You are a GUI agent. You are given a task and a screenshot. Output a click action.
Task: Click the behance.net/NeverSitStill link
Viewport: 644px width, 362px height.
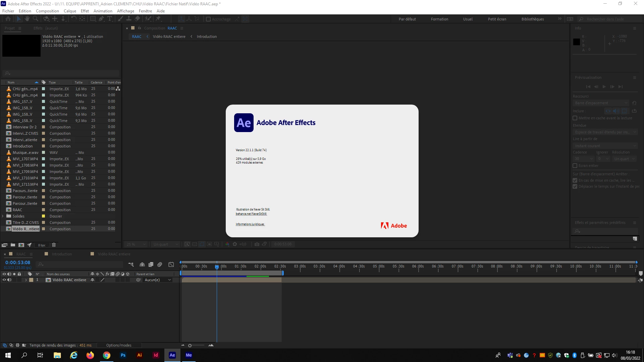[251, 214]
